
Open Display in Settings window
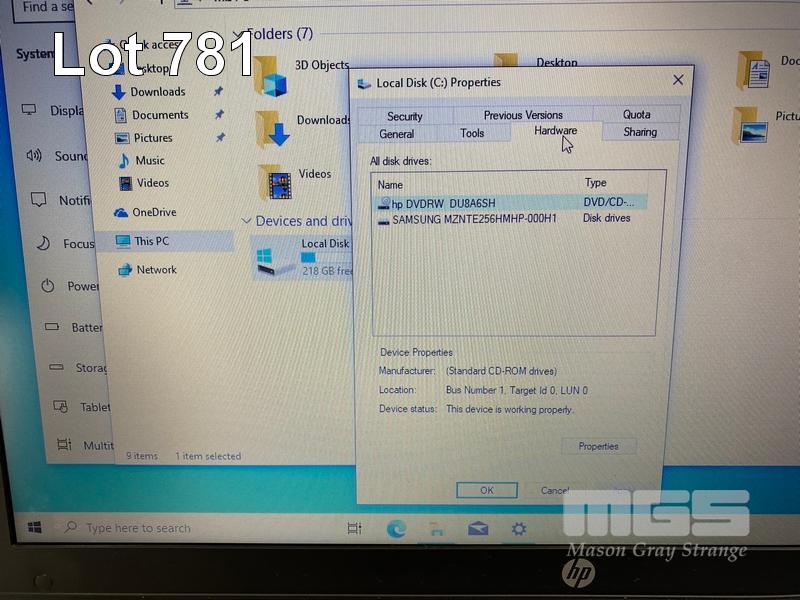53,111
